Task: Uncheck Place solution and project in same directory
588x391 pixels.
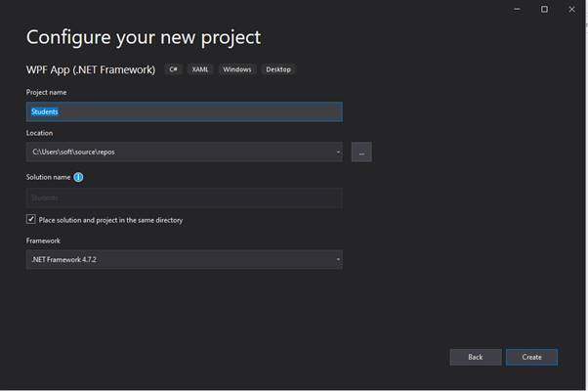Action: click(31, 220)
